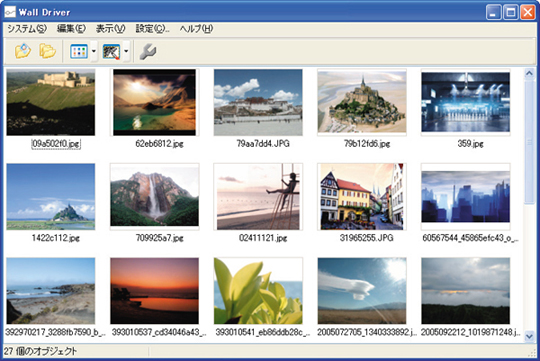Click the thumbnail view mode icon
This screenshot has height=361, width=540.
[x=79, y=51]
